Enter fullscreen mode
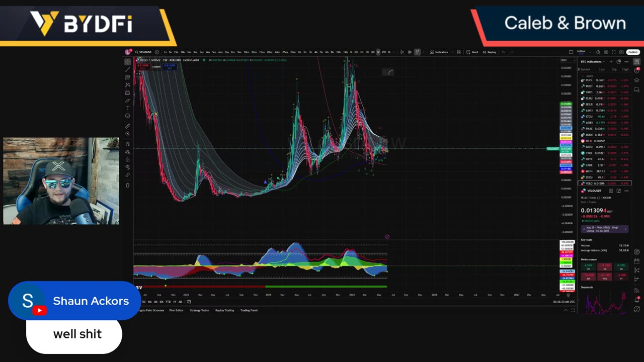This screenshot has width=644, height=362. [614, 52]
